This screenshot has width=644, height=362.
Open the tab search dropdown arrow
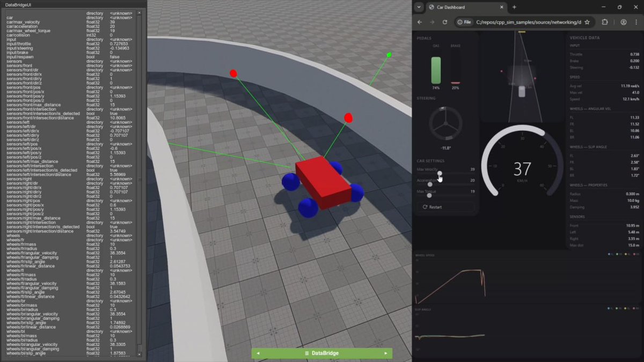click(419, 7)
